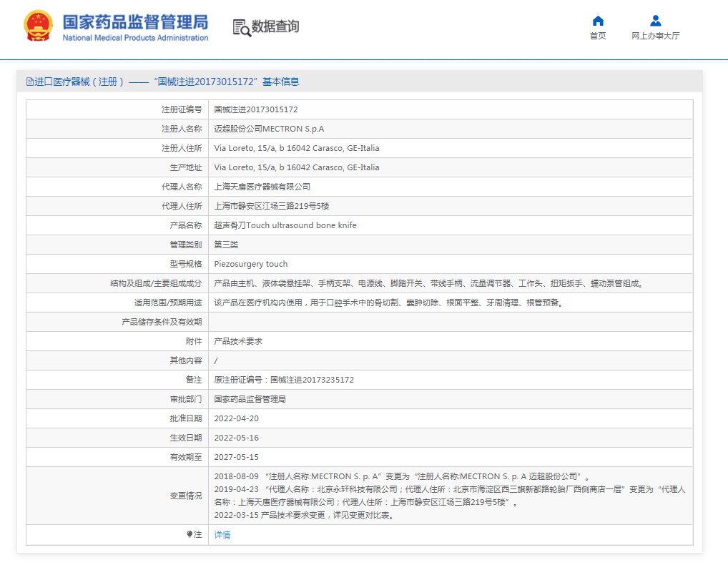Click the lightbulb icon beside 注
This screenshot has height=565, width=728.
point(190,534)
